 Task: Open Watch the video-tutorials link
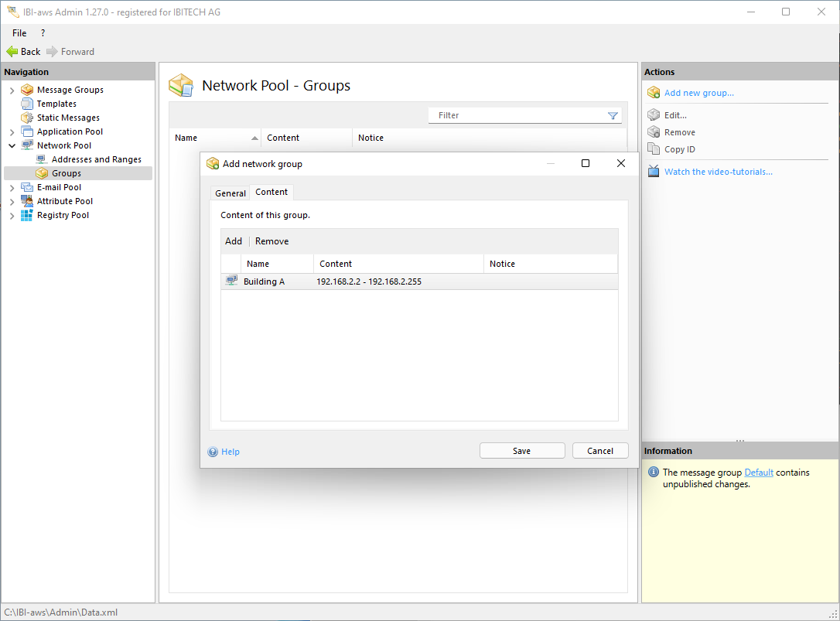(x=718, y=172)
